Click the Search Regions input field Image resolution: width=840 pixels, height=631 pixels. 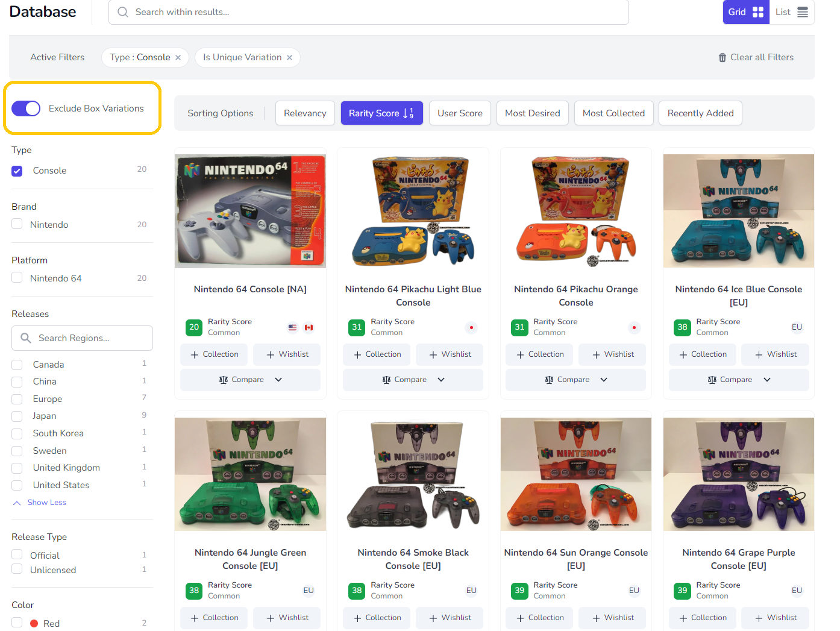point(82,338)
